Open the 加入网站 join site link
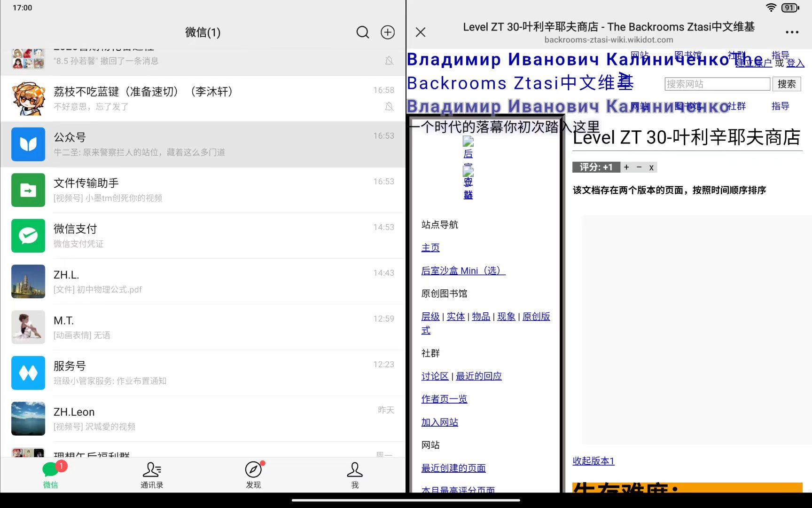812x508 pixels. tap(440, 422)
